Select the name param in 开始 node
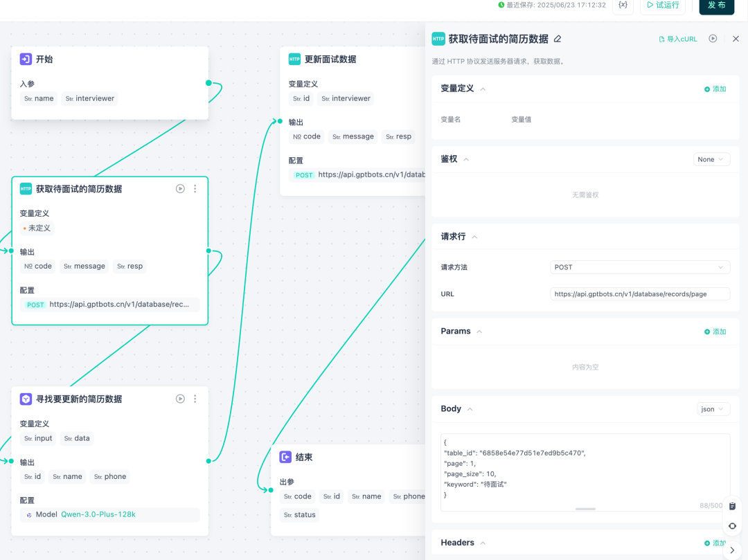The height and width of the screenshot is (560, 748). [x=39, y=99]
